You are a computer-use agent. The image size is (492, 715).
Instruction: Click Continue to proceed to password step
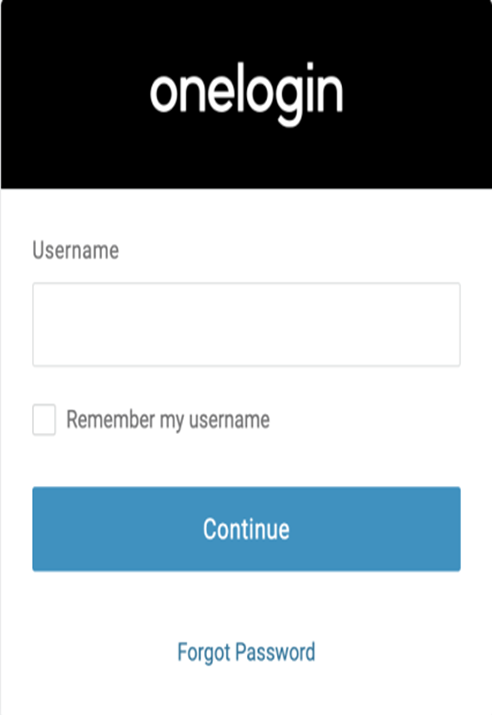point(246,529)
